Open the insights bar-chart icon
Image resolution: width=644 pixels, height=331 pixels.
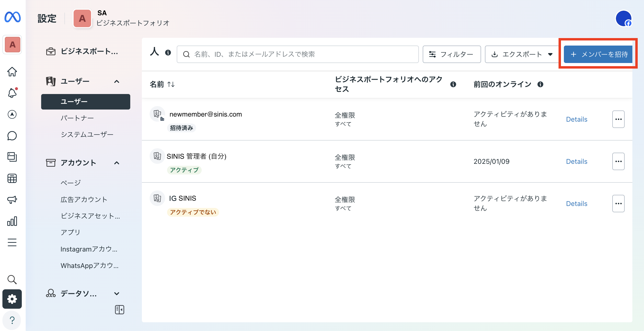12,221
